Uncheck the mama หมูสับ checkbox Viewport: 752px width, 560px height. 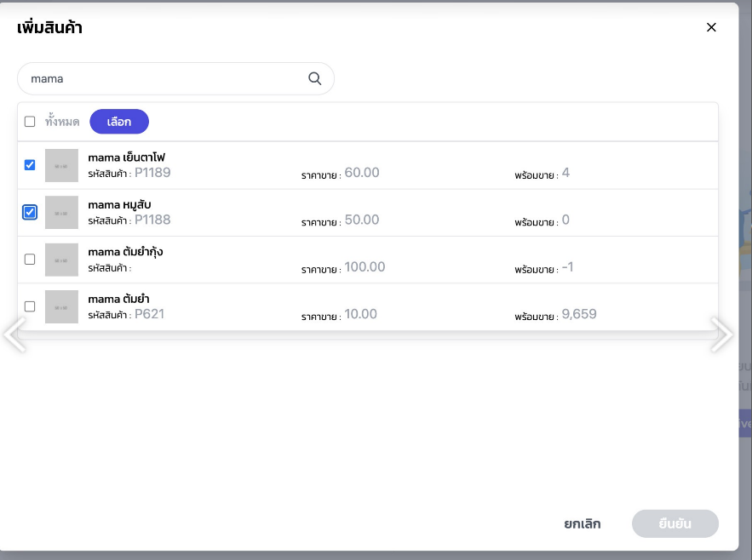pos(30,212)
